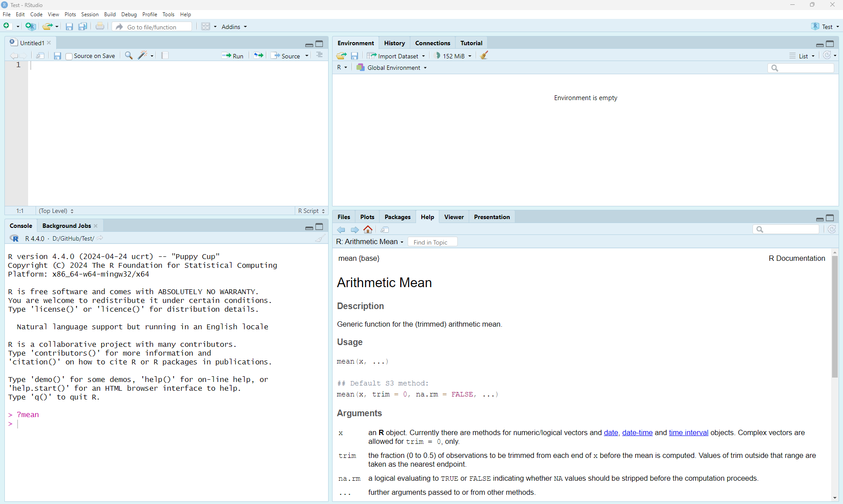This screenshot has width=843, height=504.
Task: Click the Save current document icon in main toolbar
Action: click(69, 27)
